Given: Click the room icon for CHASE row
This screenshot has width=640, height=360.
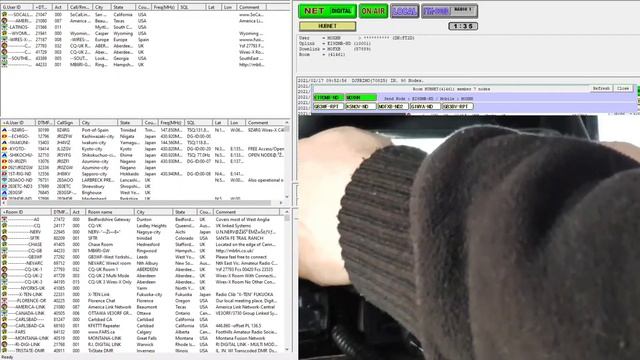Looking at the screenshot, I should 4,244.
